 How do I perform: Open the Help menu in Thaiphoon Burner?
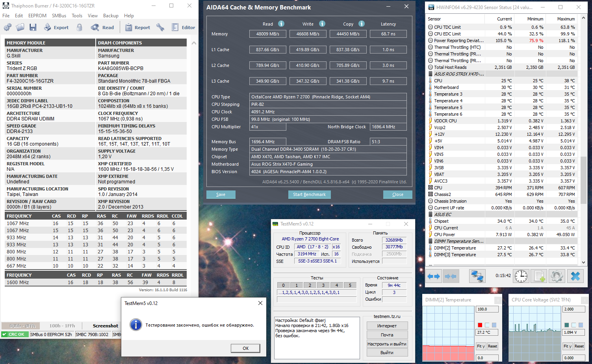click(129, 16)
